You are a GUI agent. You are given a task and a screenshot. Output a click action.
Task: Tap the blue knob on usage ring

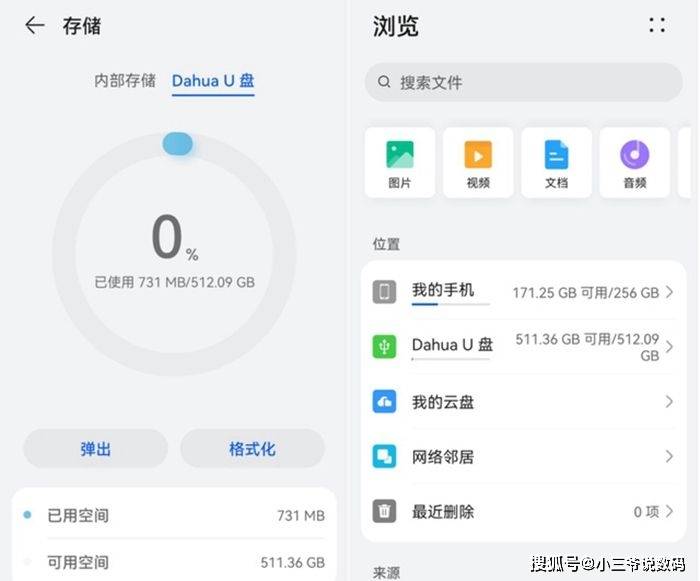coord(178,144)
